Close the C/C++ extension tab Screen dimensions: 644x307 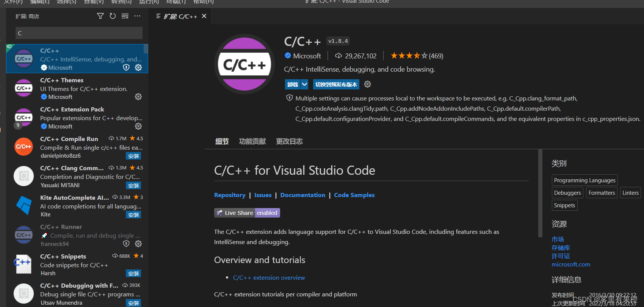(x=204, y=16)
